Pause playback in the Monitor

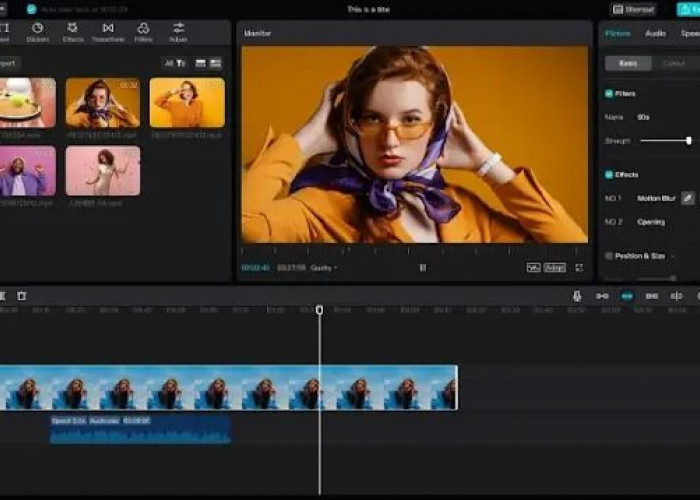click(423, 267)
